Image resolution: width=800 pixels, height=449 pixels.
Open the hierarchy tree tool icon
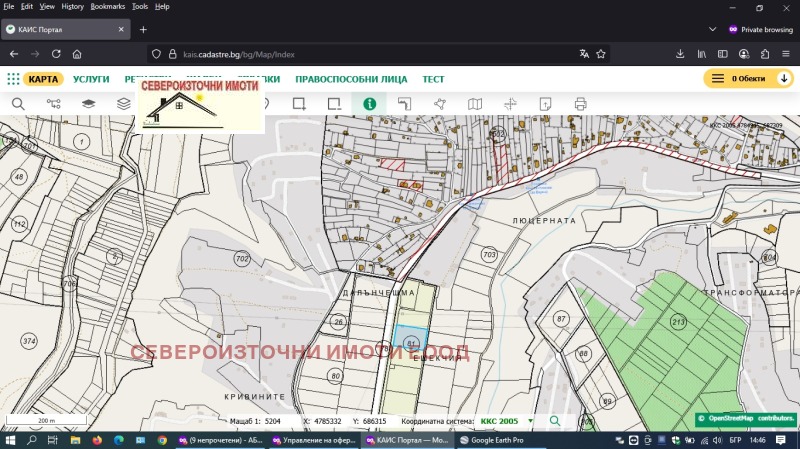point(54,104)
